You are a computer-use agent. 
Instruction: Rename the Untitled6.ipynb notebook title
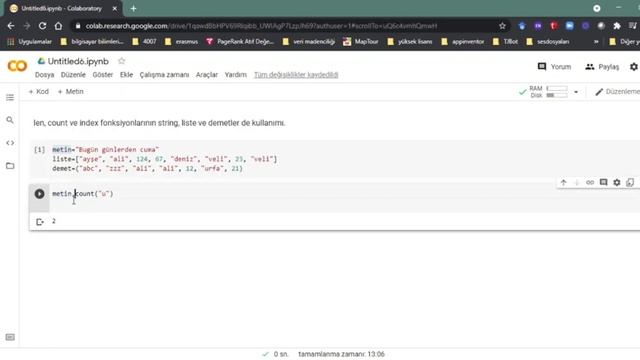tap(78, 61)
